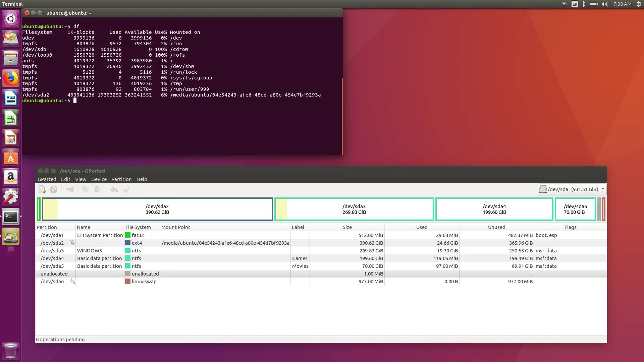Open the /dev/sda device selector dropdown
This screenshot has height=362, width=644.
pyautogui.click(x=572, y=189)
